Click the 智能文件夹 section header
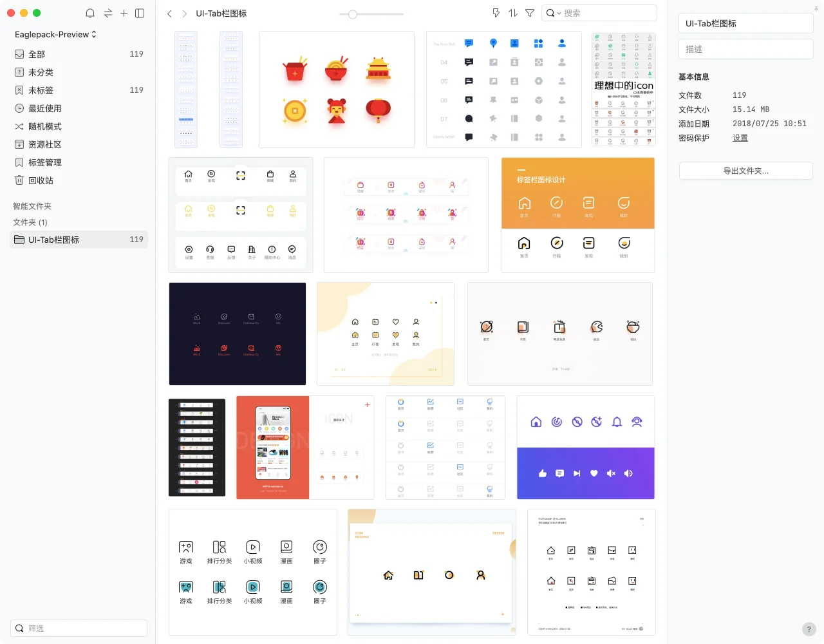The height and width of the screenshot is (644, 824). pos(32,206)
